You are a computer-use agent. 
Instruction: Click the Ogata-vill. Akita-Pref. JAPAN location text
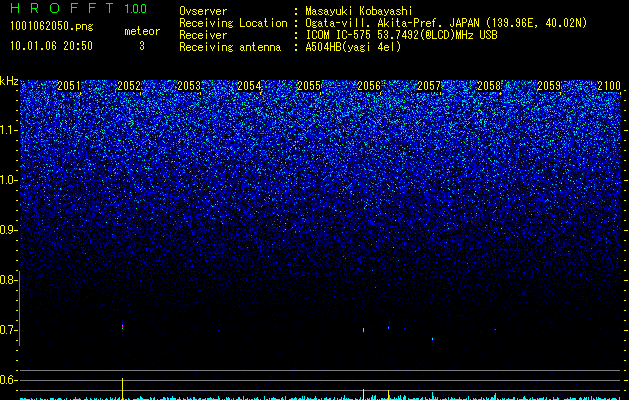[x=392, y=23]
